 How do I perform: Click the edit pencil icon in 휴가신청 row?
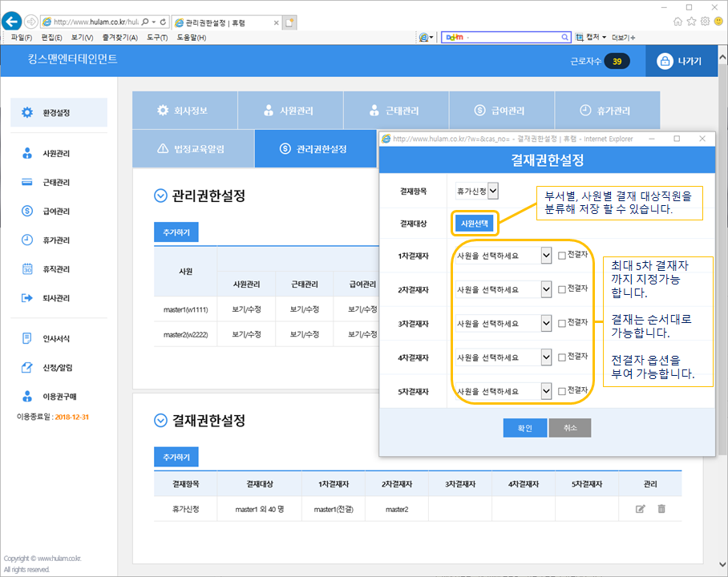[640, 509]
